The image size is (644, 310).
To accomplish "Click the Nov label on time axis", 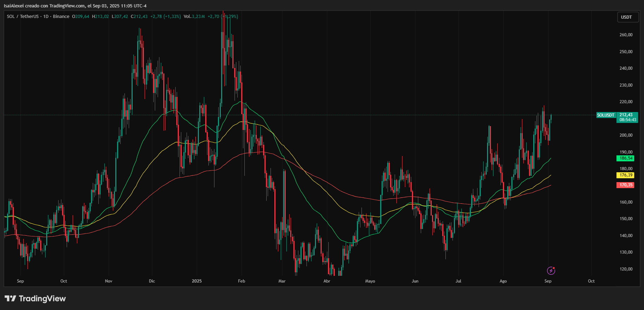I will click(109, 281).
